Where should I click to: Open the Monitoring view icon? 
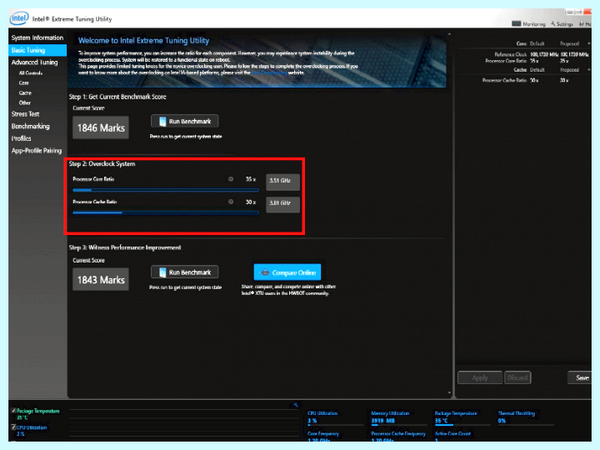click(516, 24)
